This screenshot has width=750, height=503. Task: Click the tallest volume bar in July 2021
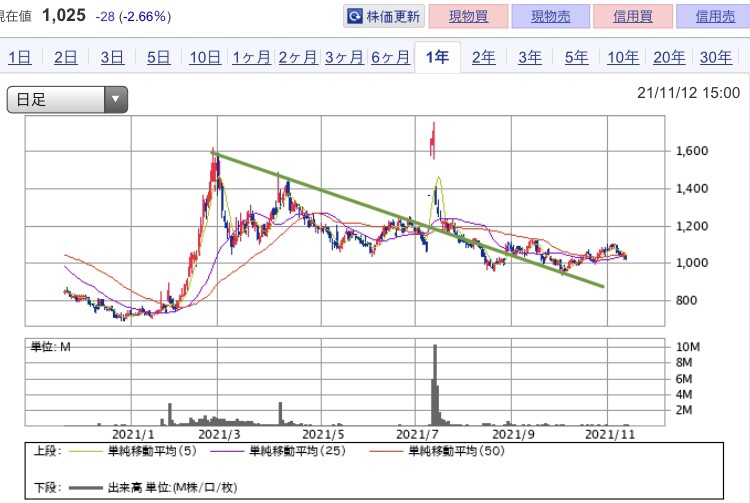[435, 385]
